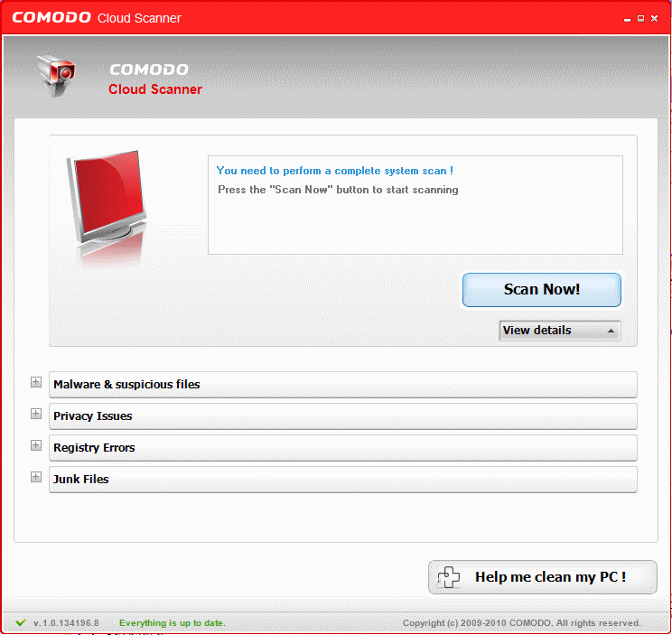
Task: Click the green checkmark update status icon
Action: point(20,622)
